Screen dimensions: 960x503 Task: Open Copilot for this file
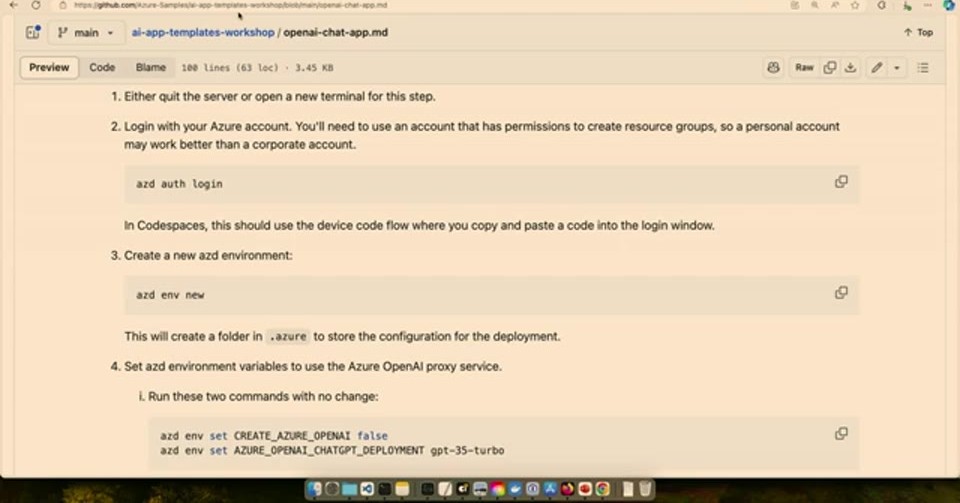click(774, 67)
